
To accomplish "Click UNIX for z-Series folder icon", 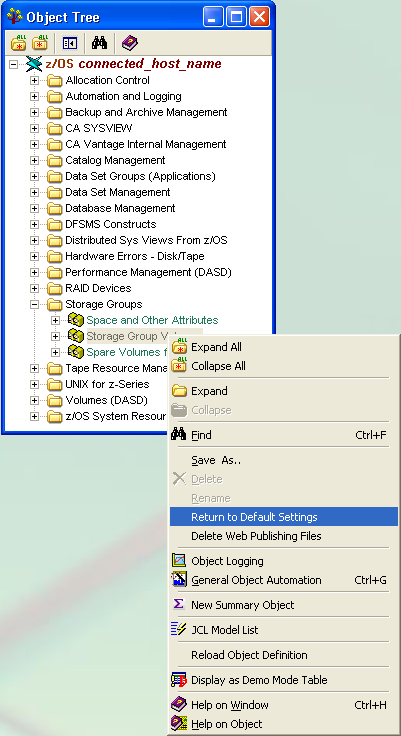I will pyautogui.click(x=55, y=384).
